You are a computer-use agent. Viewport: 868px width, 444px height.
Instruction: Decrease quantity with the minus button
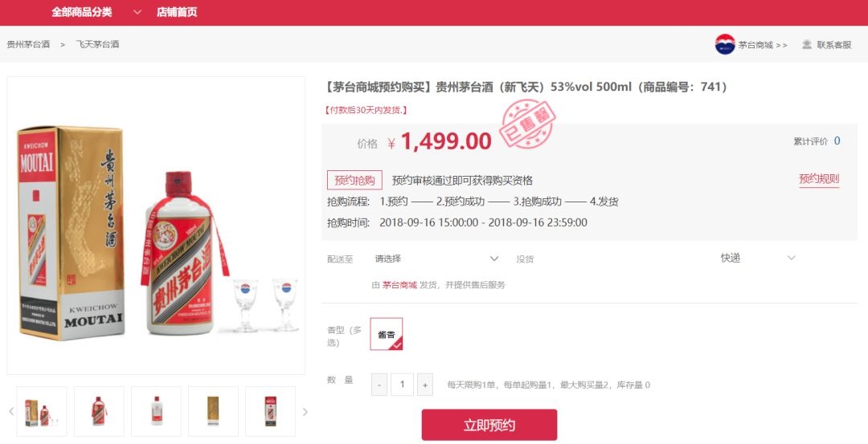coord(379,385)
